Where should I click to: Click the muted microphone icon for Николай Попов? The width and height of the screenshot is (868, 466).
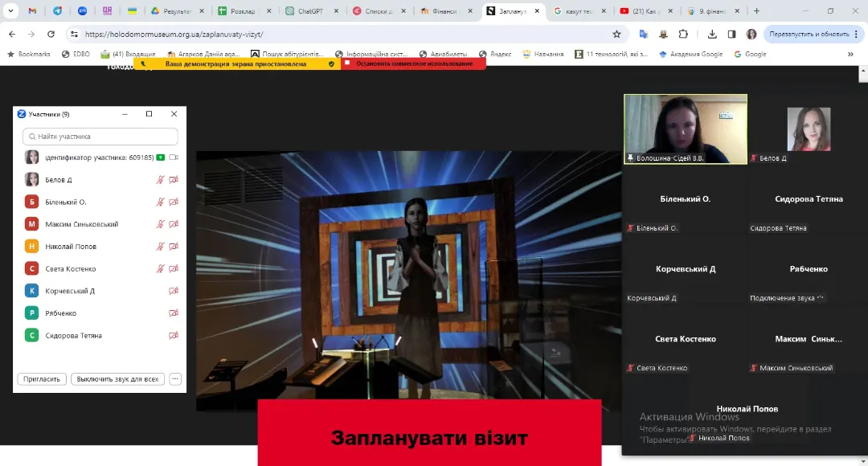click(x=161, y=247)
